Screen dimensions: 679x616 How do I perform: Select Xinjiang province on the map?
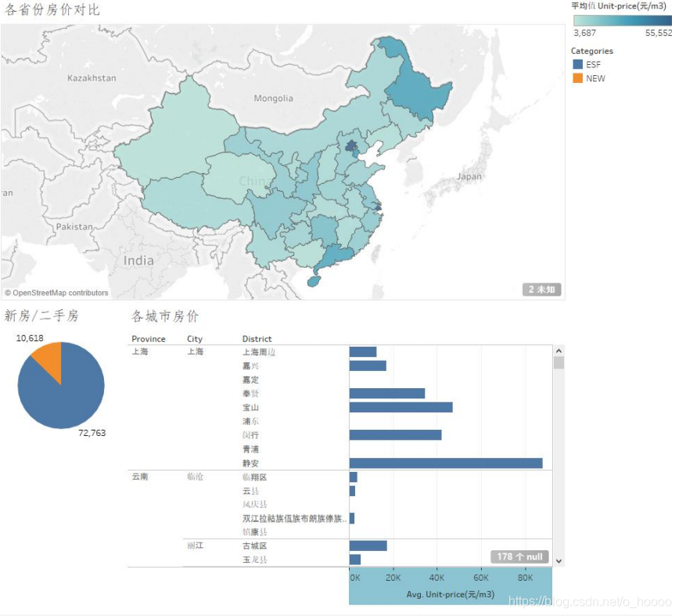(178, 135)
